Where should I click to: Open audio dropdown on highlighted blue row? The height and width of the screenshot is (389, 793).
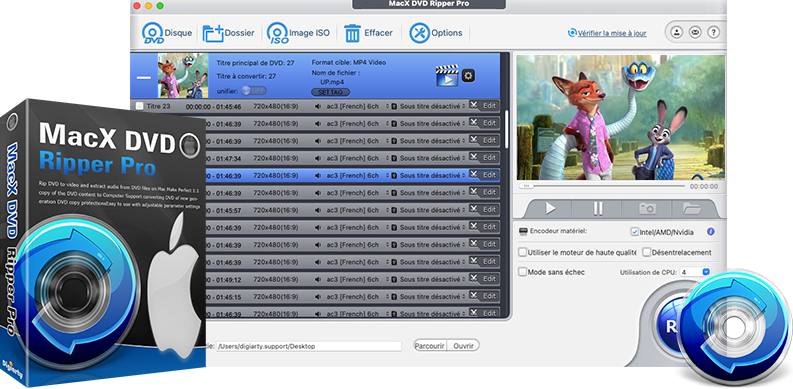tap(388, 176)
